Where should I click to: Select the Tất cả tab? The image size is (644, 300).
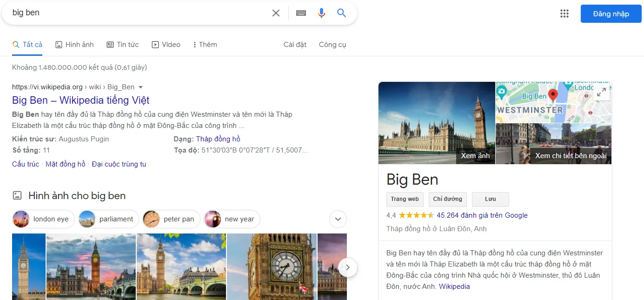pyautogui.click(x=27, y=45)
